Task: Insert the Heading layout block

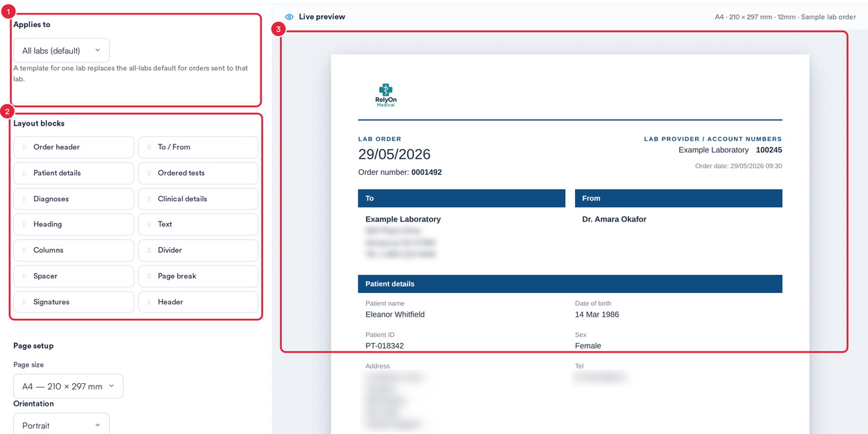Action: tap(74, 224)
